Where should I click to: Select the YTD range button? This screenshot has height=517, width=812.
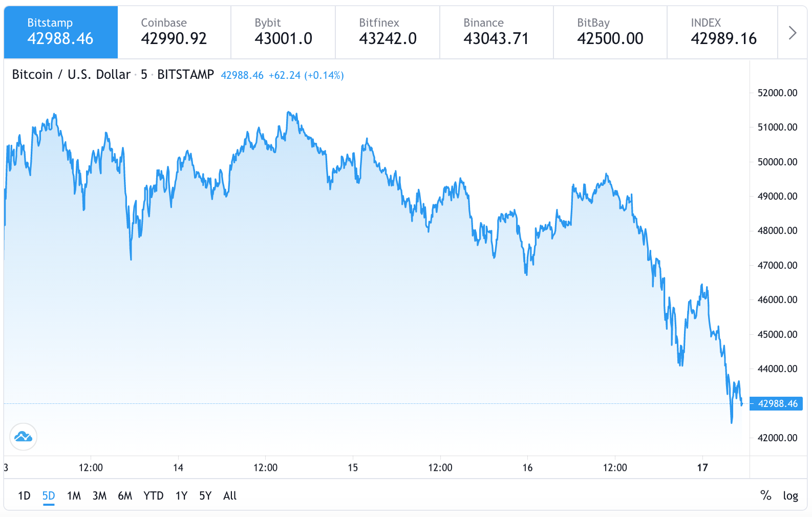pos(153,496)
